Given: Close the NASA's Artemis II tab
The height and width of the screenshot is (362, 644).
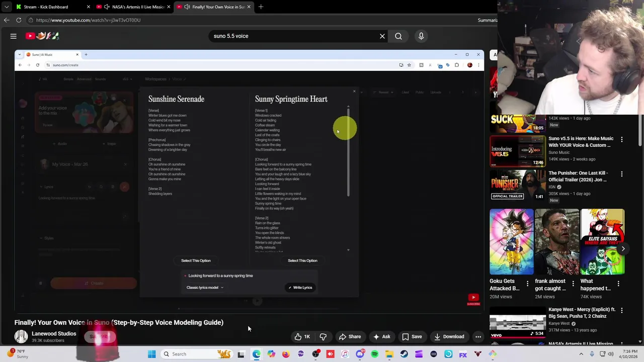Looking at the screenshot, I should tap(169, 7).
